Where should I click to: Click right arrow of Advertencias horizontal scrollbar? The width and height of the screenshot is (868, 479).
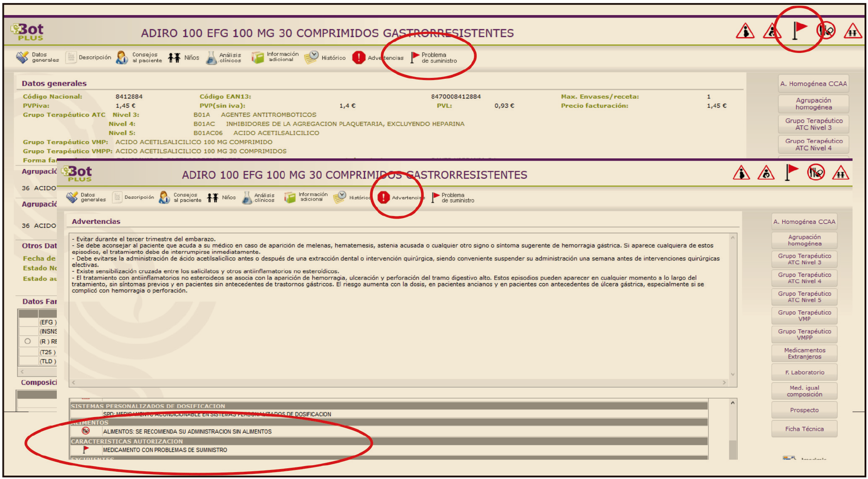coord(724,383)
